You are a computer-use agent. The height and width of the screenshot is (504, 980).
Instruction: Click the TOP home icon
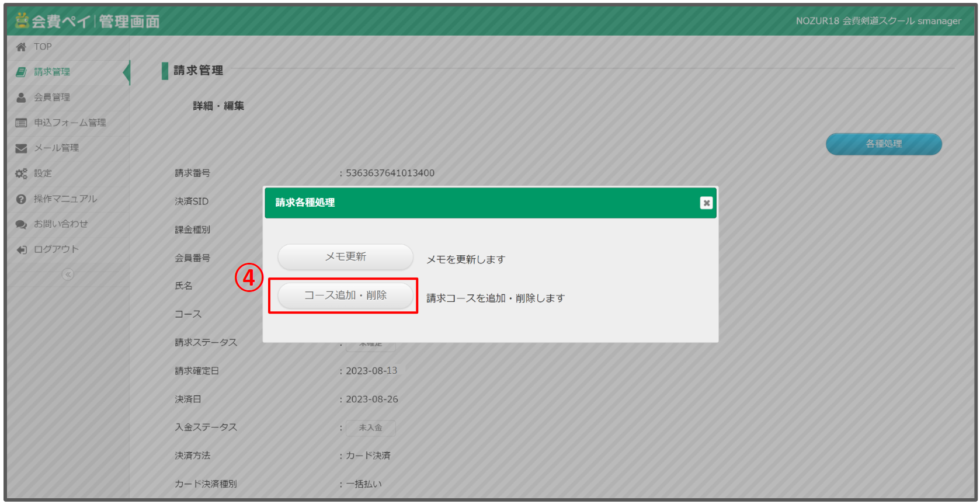click(21, 47)
